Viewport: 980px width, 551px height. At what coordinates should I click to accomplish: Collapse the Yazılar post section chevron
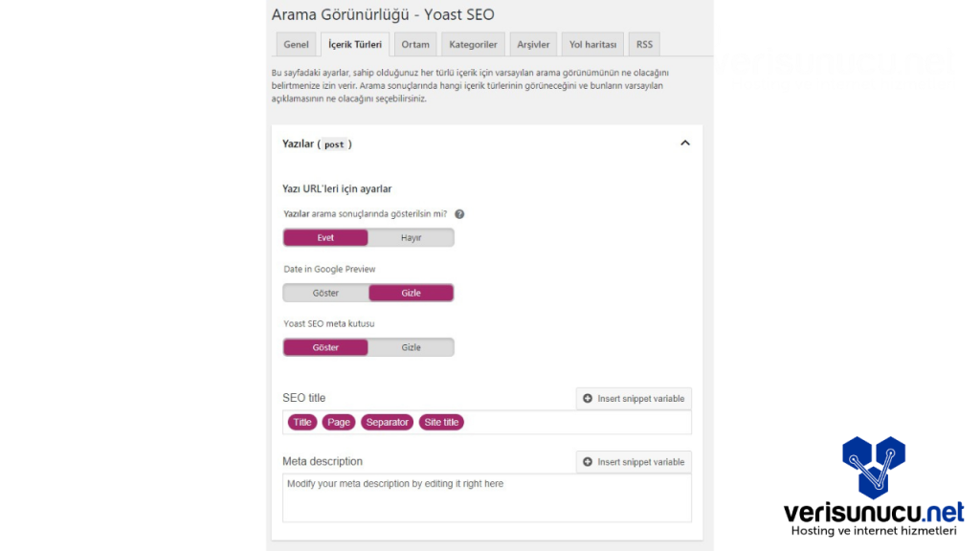684,143
